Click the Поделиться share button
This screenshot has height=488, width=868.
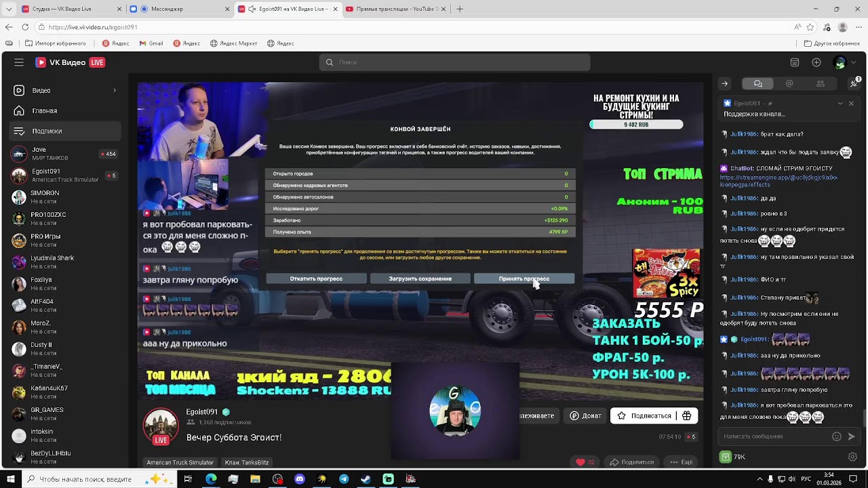pyautogui.click(x=632, y=462)
